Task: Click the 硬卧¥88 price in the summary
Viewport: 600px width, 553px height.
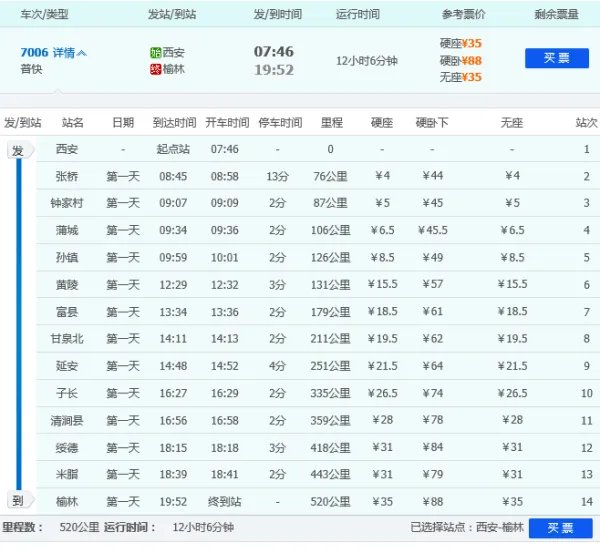Action: click(461, 60)
